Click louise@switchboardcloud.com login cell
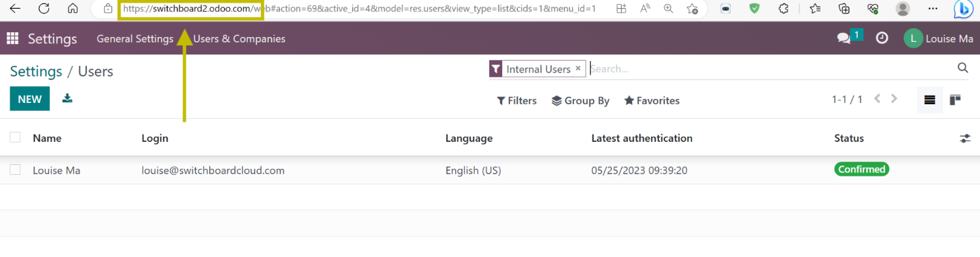 click(x=213, y=170)
